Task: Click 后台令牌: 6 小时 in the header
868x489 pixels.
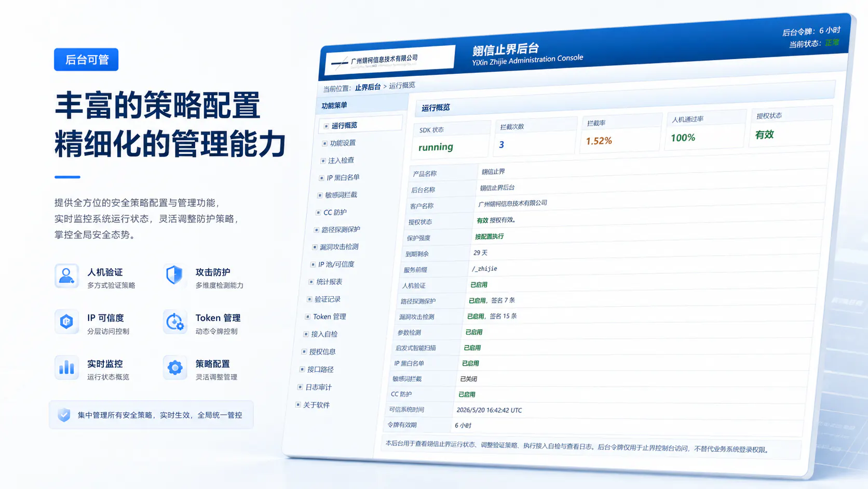Action: click(811, 31)
